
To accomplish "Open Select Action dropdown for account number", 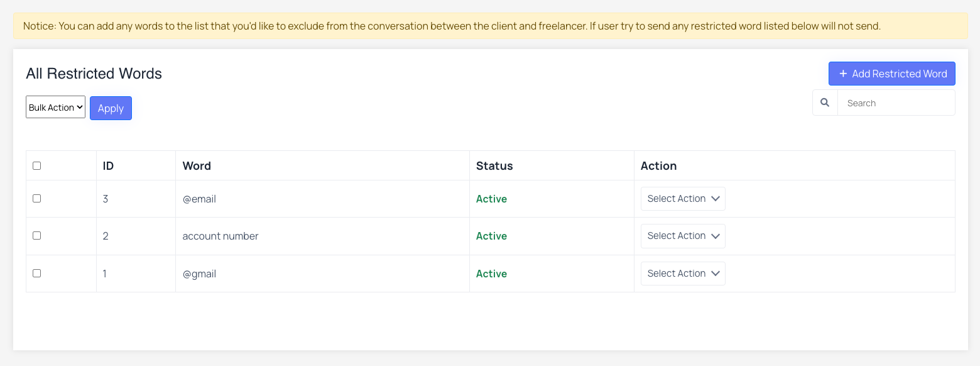I will (x=683, y=236).
